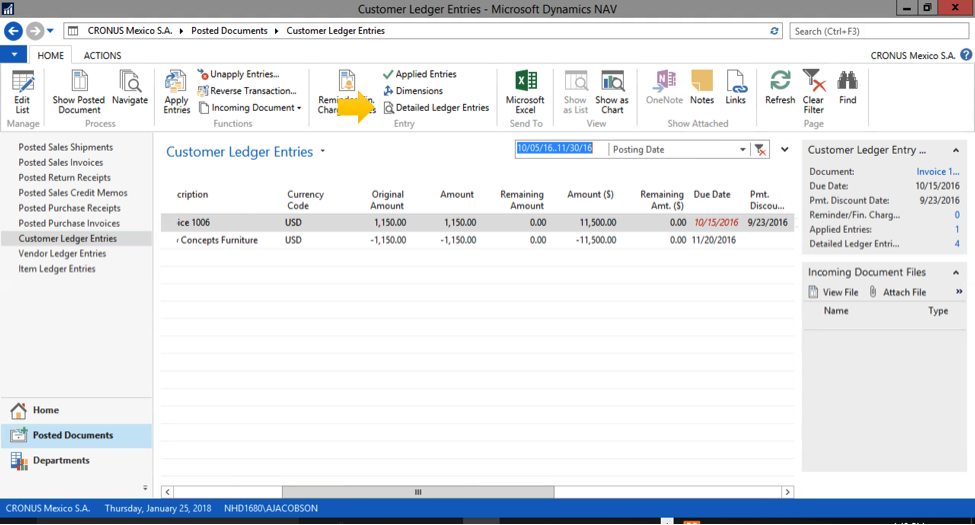Customize navigation pane small arrow

point(145,488)
